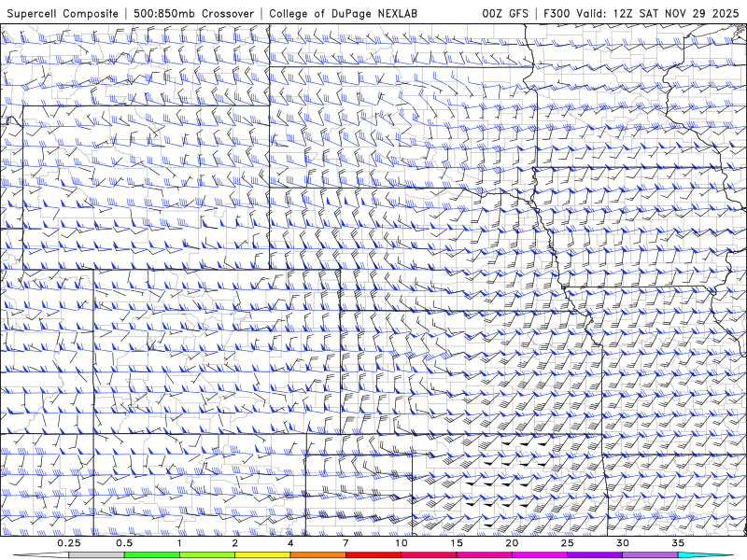This screenshot has height=560, width=747.
Task: Click the 0.25 scale label
Action: (69, 543)
